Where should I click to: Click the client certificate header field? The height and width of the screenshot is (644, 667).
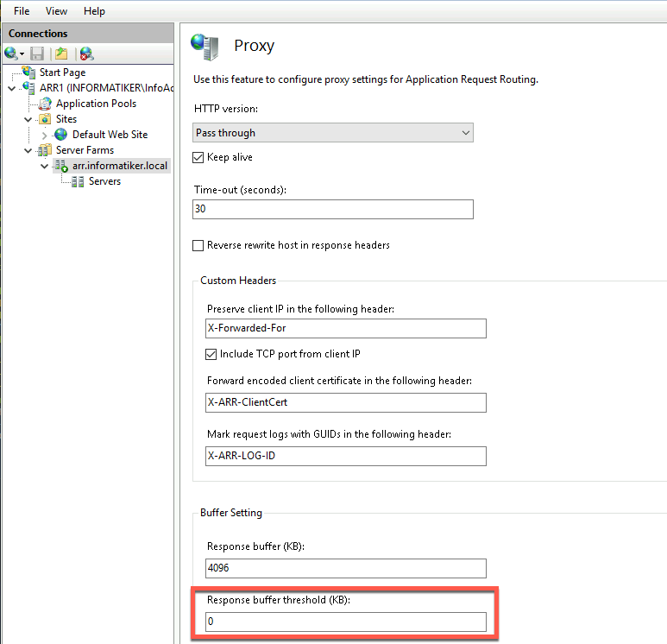345,402
